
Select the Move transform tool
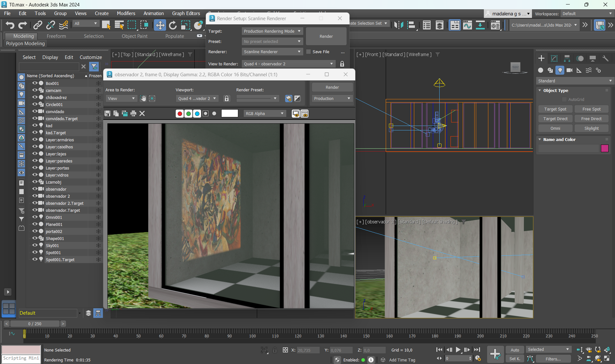[160, 25]
